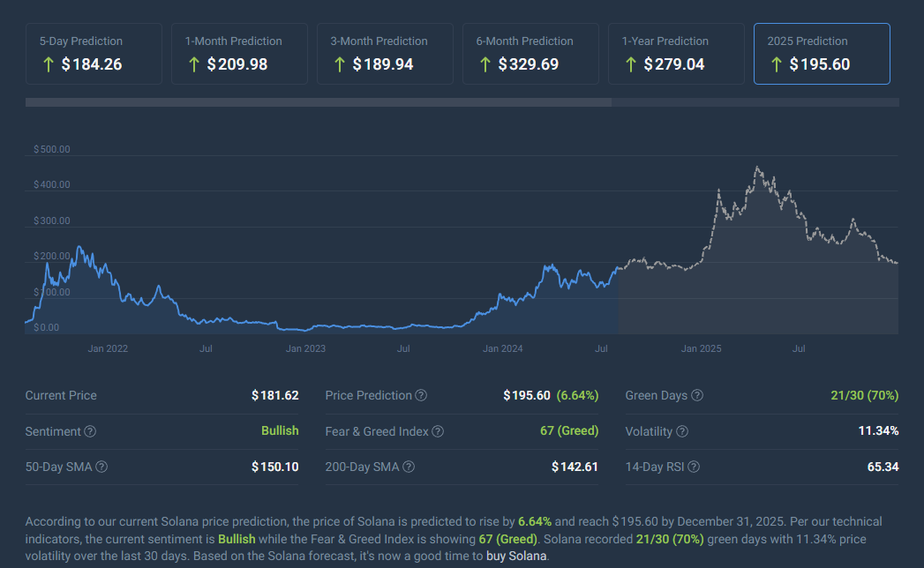Click the 200-Day SMA value $142.61
The width and height of the screenshot is (924, 568).
click(x=575, y=467)
